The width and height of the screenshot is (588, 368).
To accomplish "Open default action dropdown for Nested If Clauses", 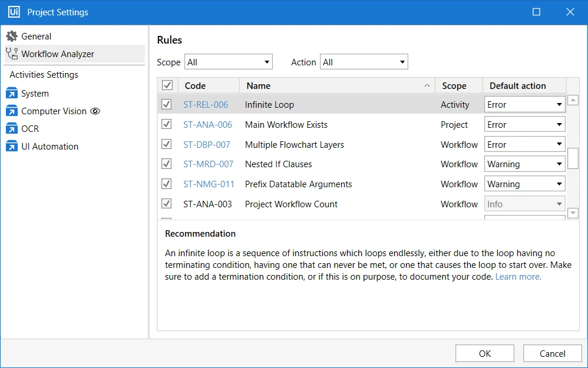I will pos(524,164).
